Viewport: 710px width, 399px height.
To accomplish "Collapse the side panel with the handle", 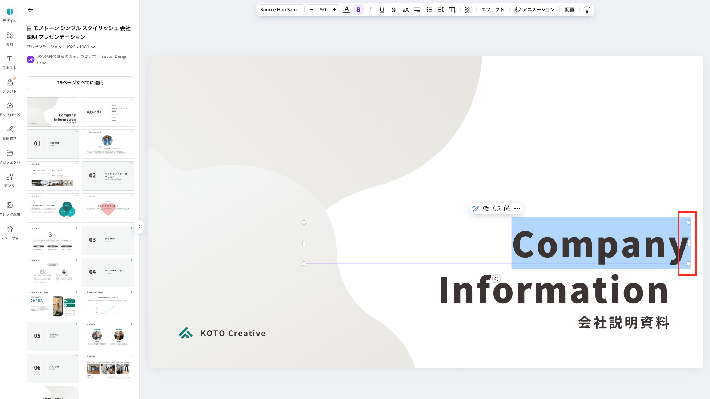I will click(139, 226).
